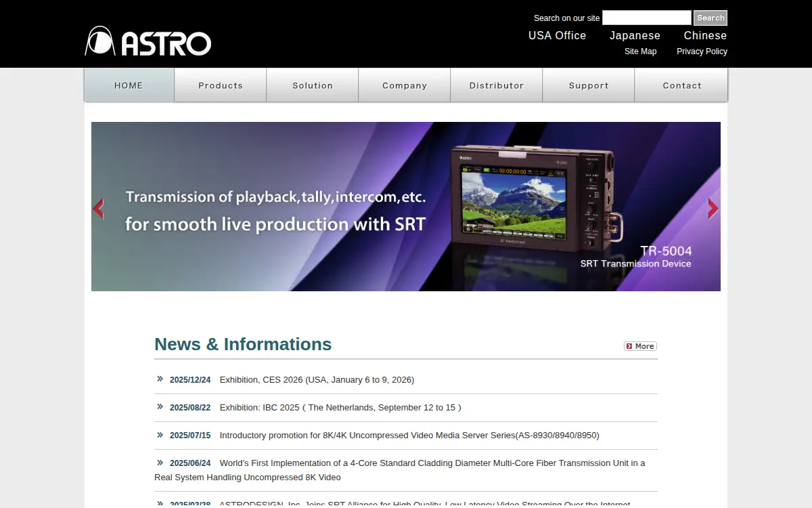Screen dimensions: 812x508
Task: Open the USA Office link
Action: (x=557, y=35)
